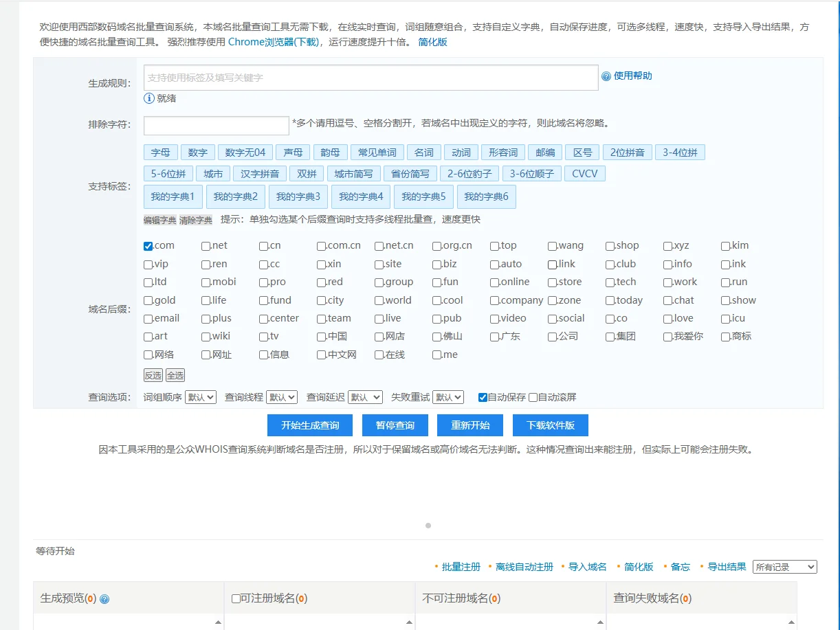Click the question icon beside 生成预览
Viewport: 840px width, 630px height.
pyautogui.click(x=104, y=599)
